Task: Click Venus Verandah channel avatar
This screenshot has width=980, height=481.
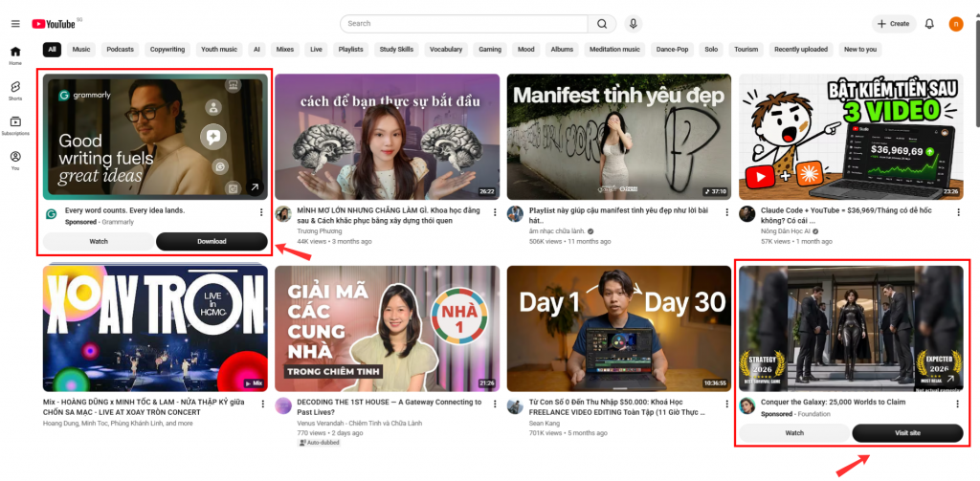Action: [x=283, y=405]
